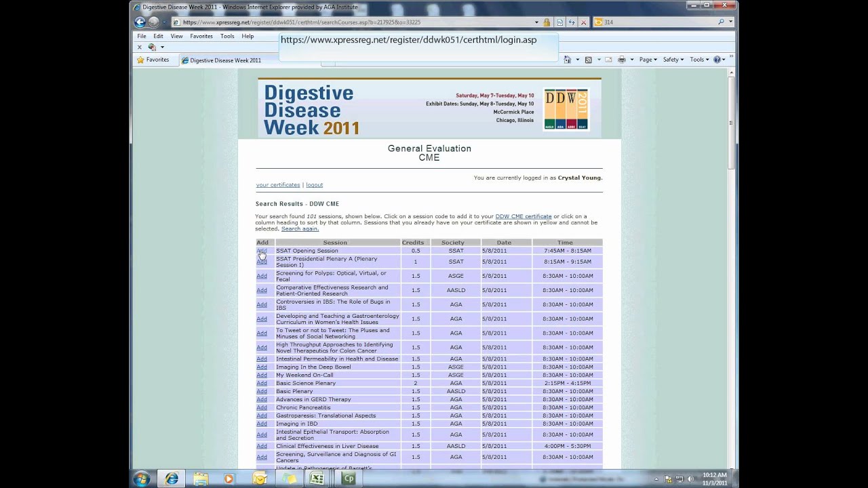Sort by the Time column header
Image resolution: width=868 pixels, height=488 pixels.
pyautogui.click(x=565, y=243)
